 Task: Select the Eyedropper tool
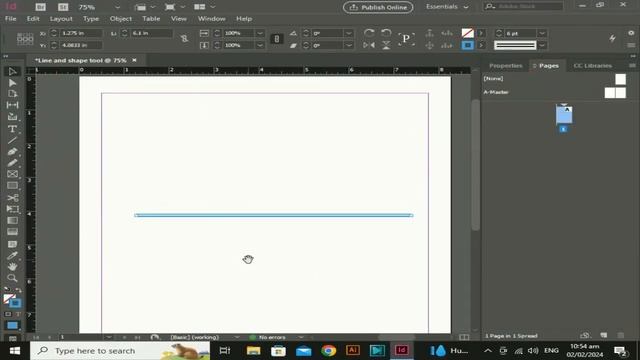point(12,256)
